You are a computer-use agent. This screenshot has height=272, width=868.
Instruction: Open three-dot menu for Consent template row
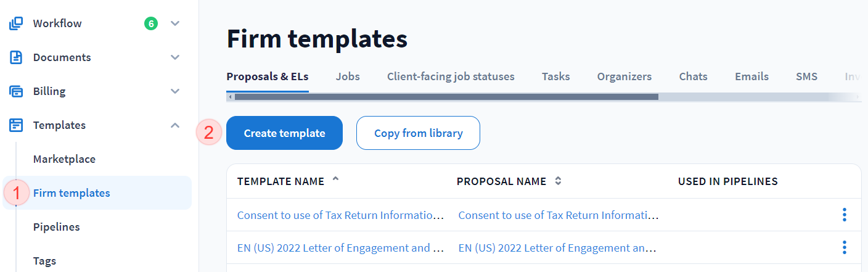tap(844, 215)
